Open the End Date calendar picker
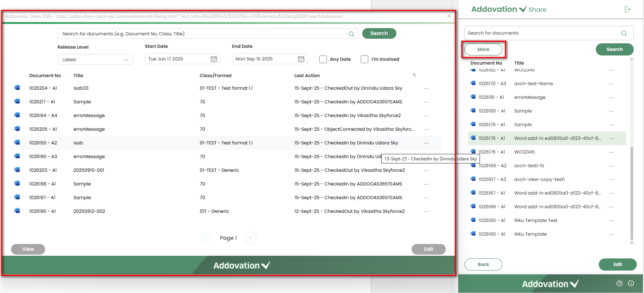The width and height of the screenshot is (644, 293). point(301,59)
